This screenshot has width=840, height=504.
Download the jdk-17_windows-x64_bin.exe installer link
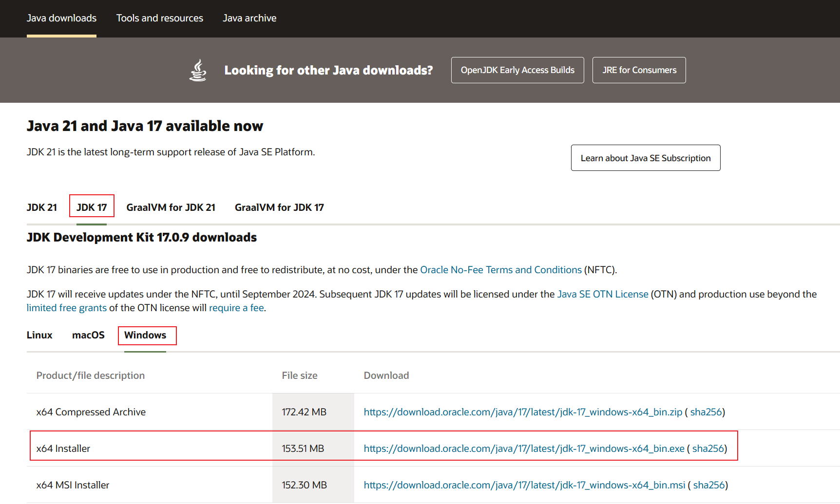point(524,448)
